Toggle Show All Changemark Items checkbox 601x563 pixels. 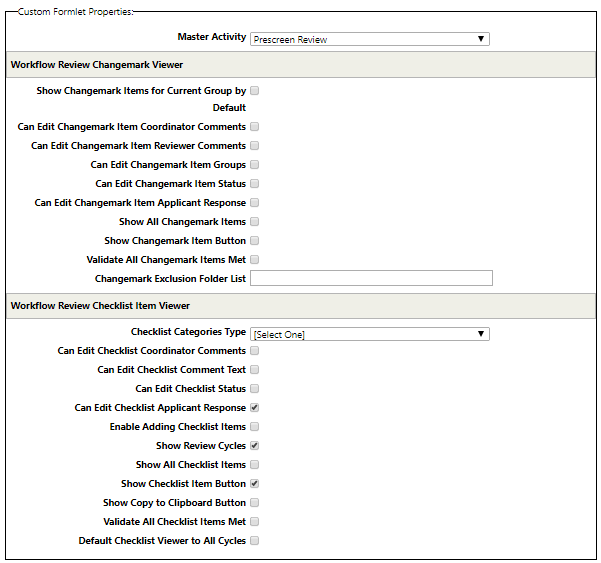[x=255, y=222]
